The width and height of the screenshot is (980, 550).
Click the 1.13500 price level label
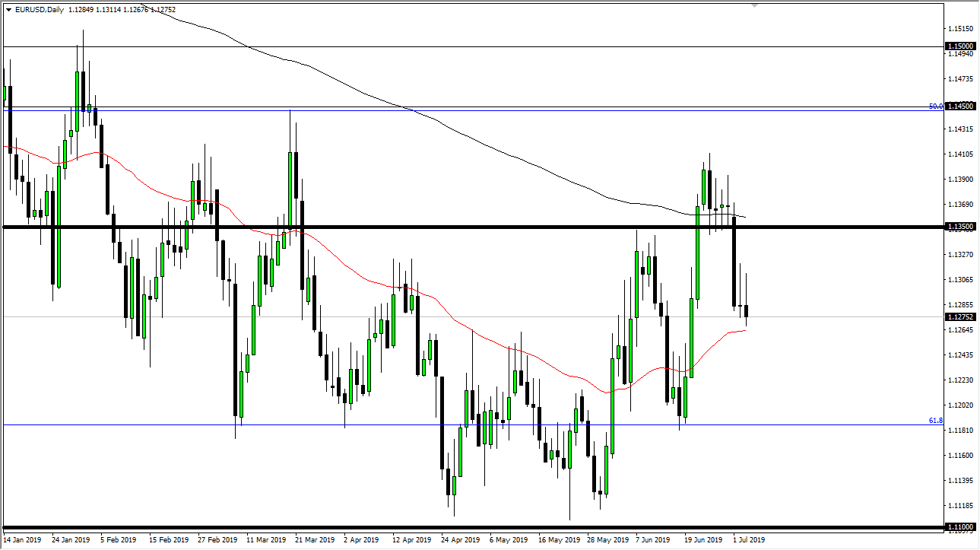(x=961, y=227)
